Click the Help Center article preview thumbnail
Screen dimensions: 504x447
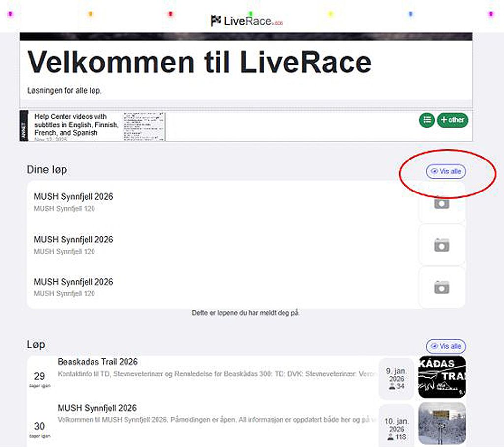tap(144, 127)
